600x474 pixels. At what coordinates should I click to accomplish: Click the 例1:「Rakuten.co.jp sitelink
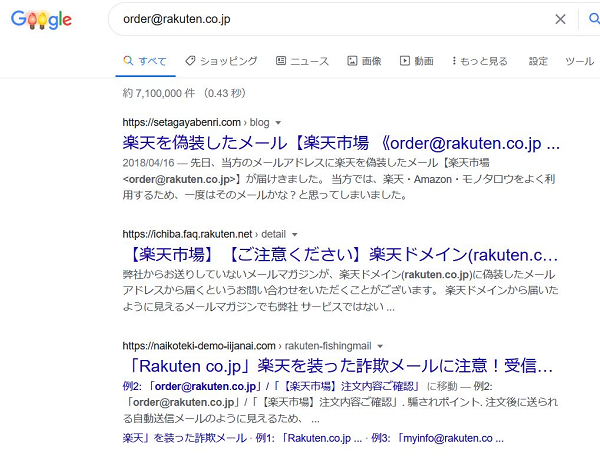[x=308, y=438]
